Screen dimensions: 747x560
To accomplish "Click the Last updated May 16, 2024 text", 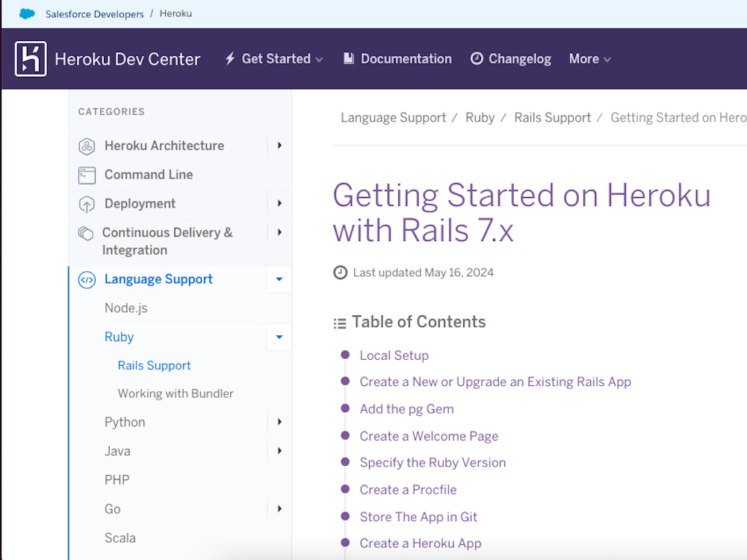I will coord(423,273).
